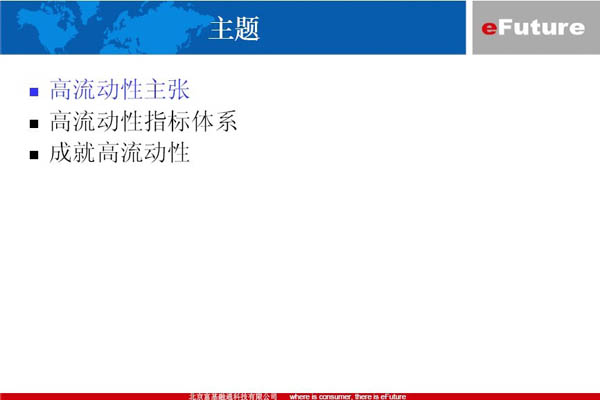600x400 pixels.
Task: Click the black bullet beside 成就高流动性
Action: pyautogui.click(x=34, y=155)
